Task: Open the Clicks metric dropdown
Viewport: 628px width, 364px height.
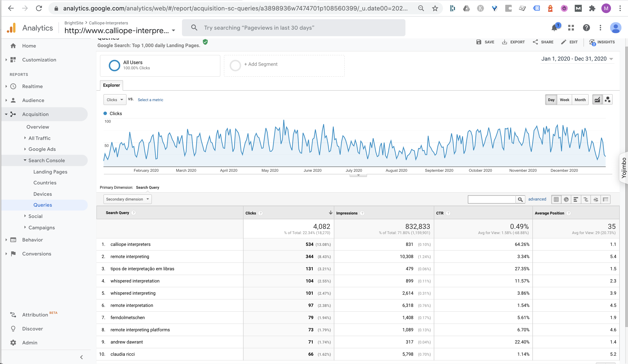Action: point(115,100)
